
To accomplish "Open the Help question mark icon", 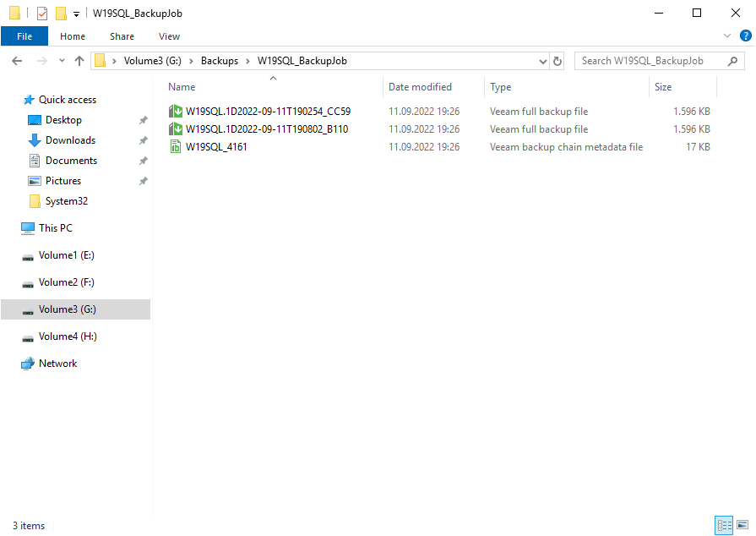I will 745,36.
